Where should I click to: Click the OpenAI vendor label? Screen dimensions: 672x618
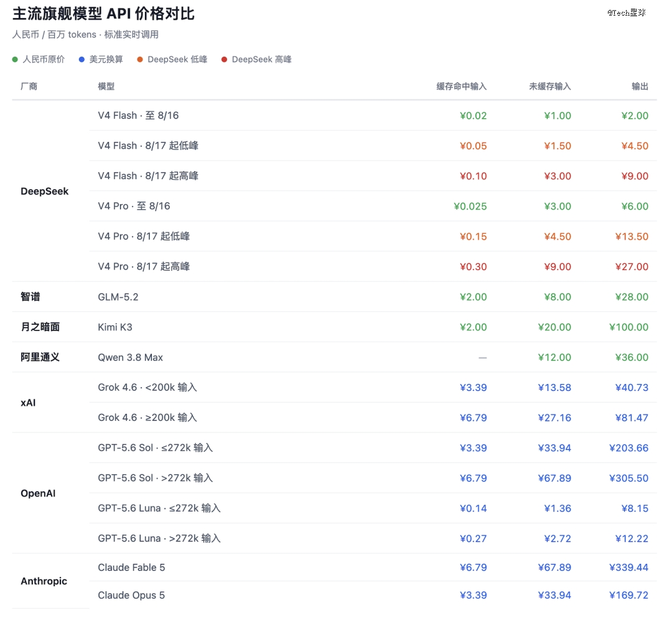[x=38, y=494]
